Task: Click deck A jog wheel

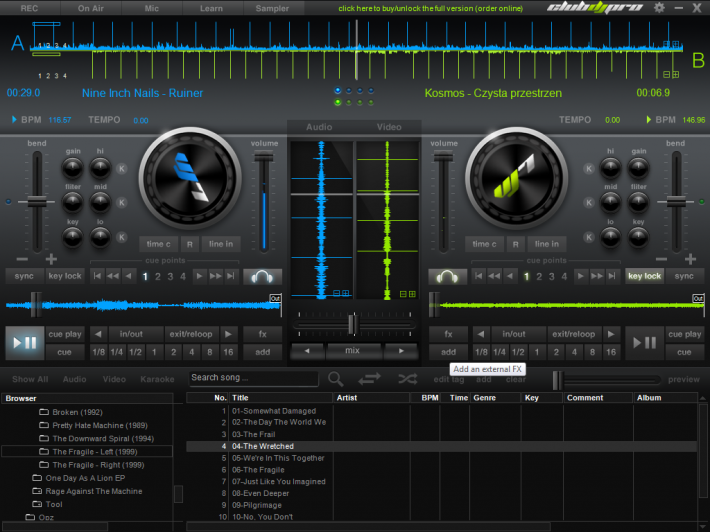Action: click(190, 178)
